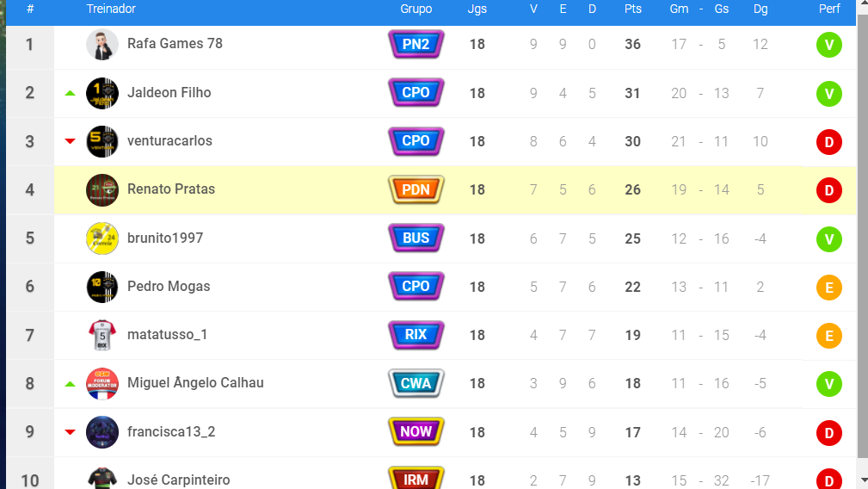Click brunito1997's yellow avatar

102,238
